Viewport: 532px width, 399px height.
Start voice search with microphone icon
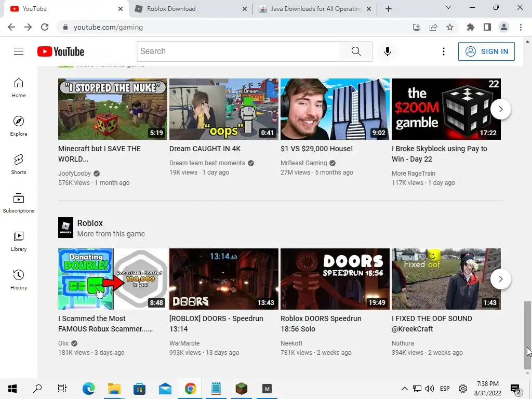coord(387,51)
